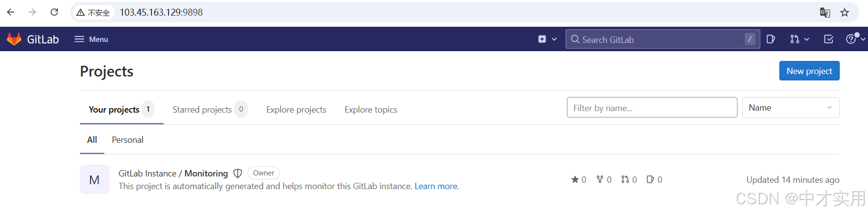The image size is (868, 213).
Task: Expand the Merge requests dropdown
Action: [799, 39]
